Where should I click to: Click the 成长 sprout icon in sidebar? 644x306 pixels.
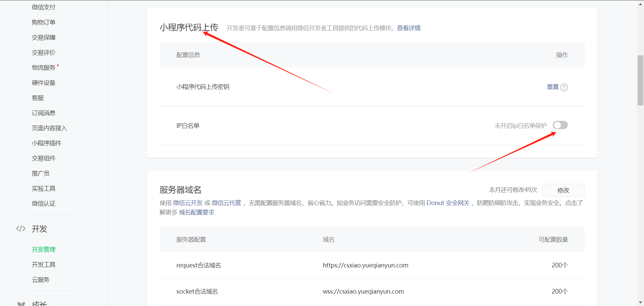point(21,304)
